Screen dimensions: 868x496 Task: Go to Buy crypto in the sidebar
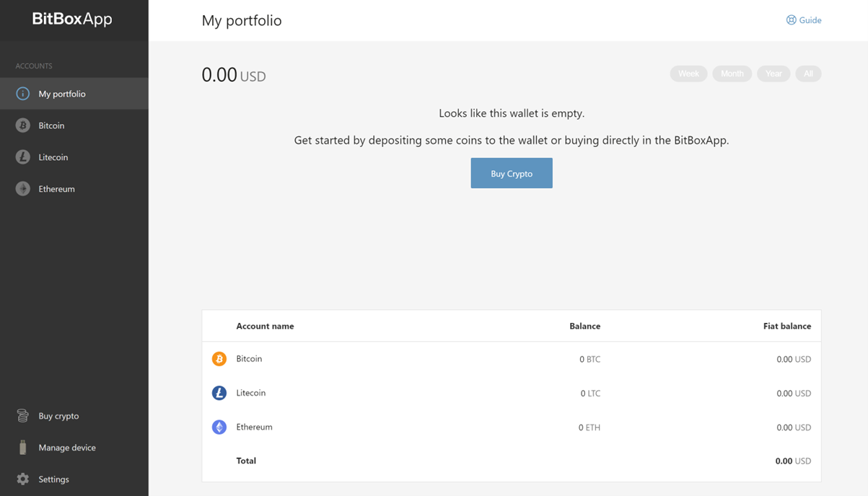pyautogui.click(x=74, y=416)
